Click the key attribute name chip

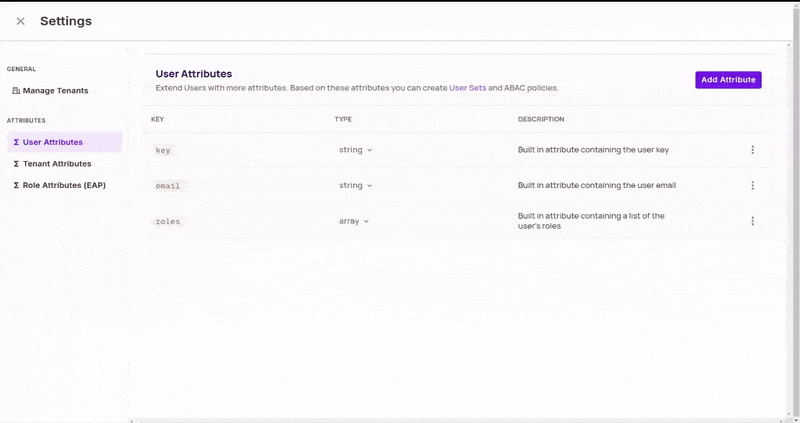tap(163, 150)
